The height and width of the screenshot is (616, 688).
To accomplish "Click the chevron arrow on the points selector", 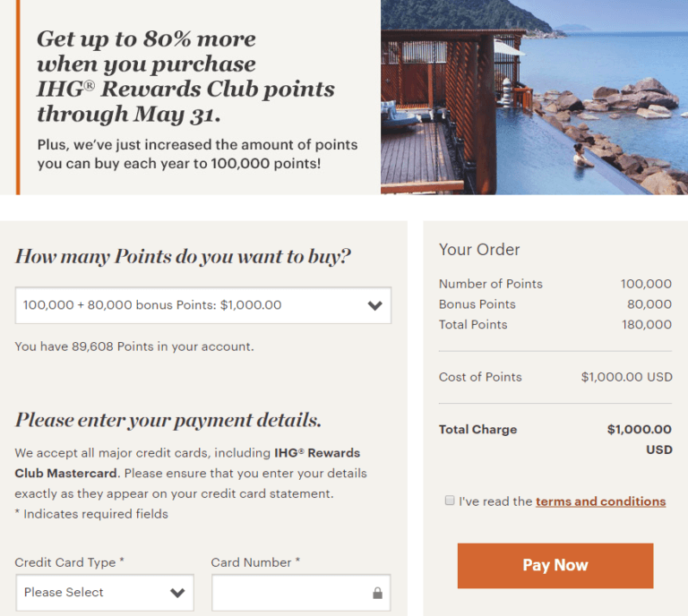I will (375, 305).
